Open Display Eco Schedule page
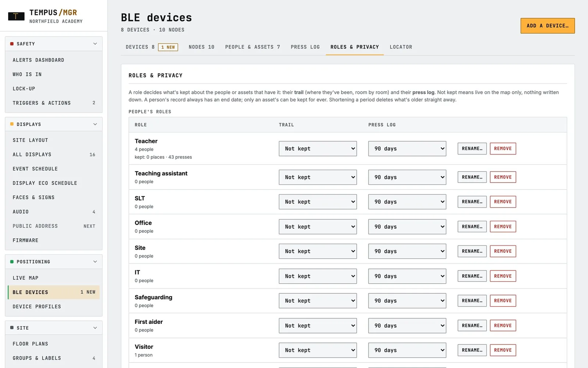Viewport: 588px width, 368px height. tap(54, 183)
